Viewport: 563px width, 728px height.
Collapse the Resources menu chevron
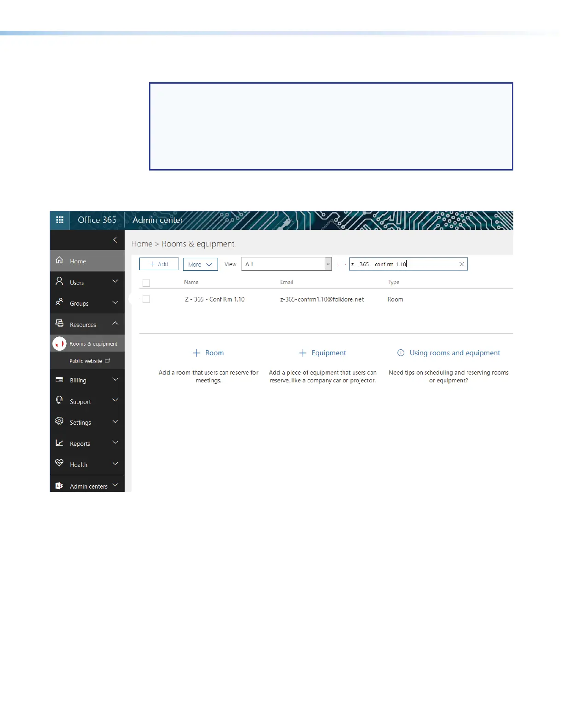pos(115,323)
